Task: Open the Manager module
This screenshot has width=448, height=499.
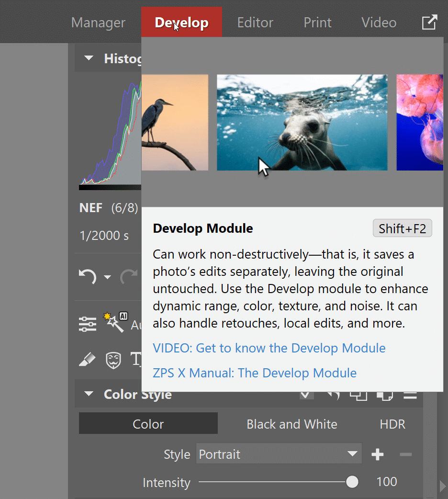Action: coord(98,22)
